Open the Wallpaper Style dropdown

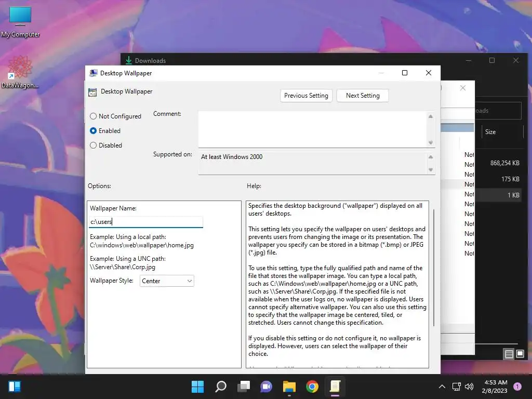click(x=167, y=281)
